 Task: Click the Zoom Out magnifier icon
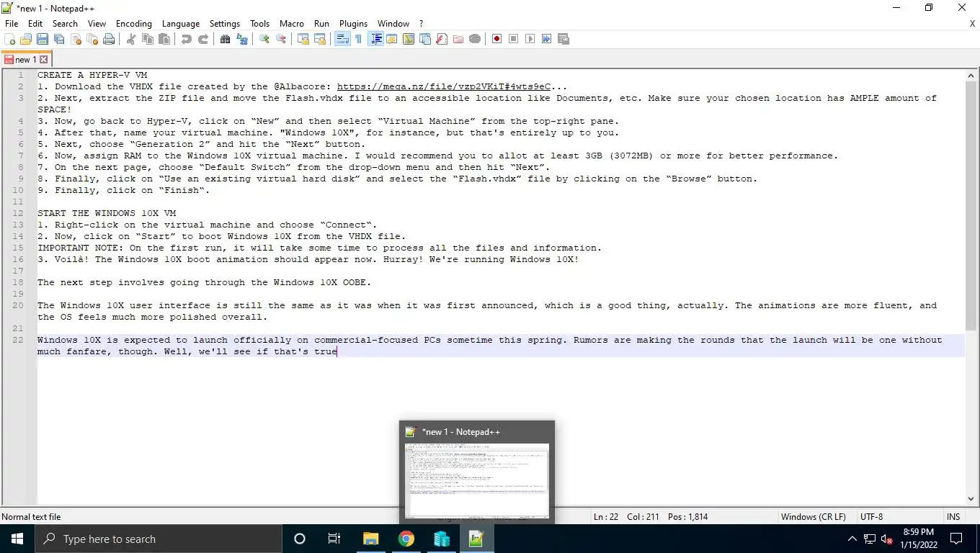pos(281,39)
